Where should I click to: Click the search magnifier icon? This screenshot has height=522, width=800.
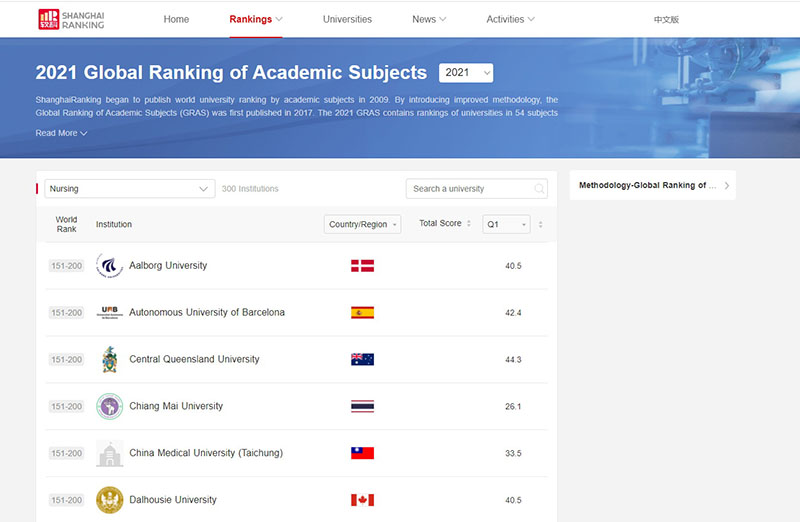(x=539, y=189)
